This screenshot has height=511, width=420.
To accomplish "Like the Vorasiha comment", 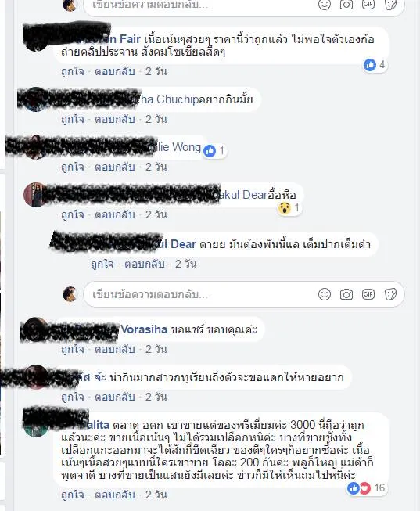I will tap(72, 349).
